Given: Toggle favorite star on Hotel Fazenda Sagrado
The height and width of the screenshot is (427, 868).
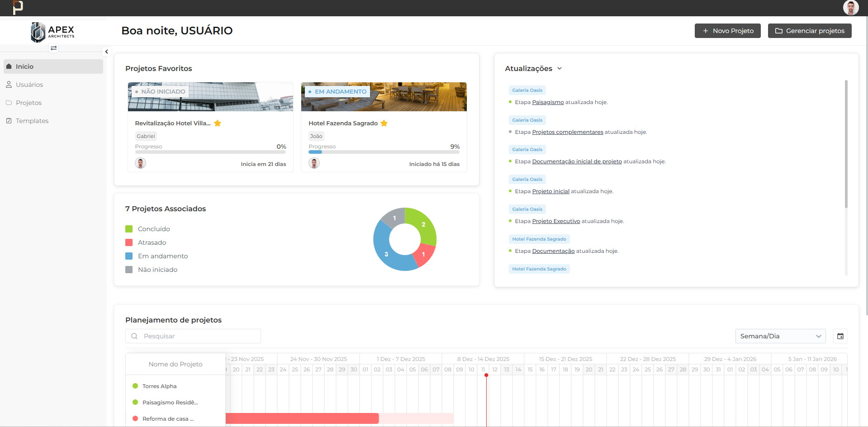Looking at the screenshot, I should pyautogui.click(x=384, y=123).
